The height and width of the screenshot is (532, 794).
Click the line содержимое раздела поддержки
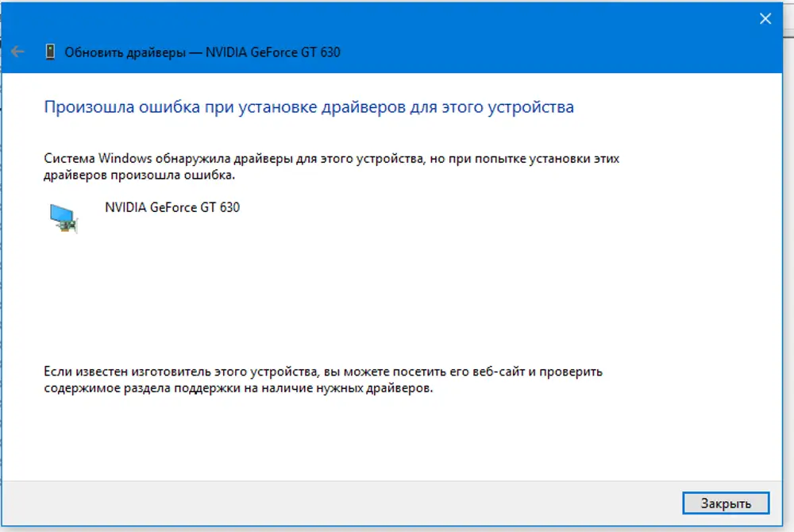[x=238, y=389]
